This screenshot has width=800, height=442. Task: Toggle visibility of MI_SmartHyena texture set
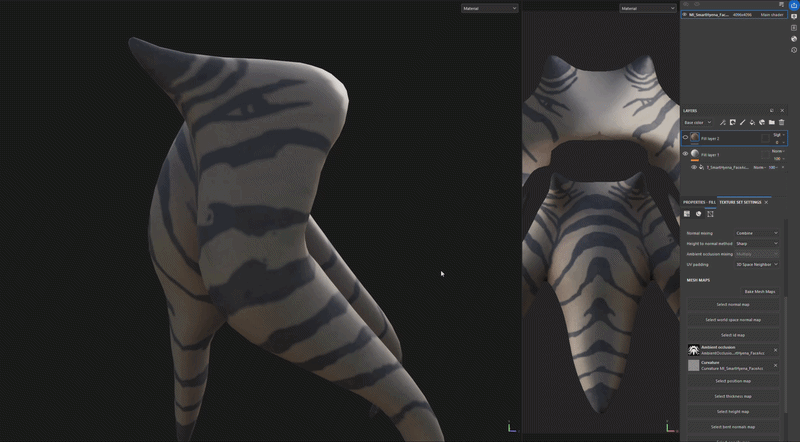click(x=685, y=15)
